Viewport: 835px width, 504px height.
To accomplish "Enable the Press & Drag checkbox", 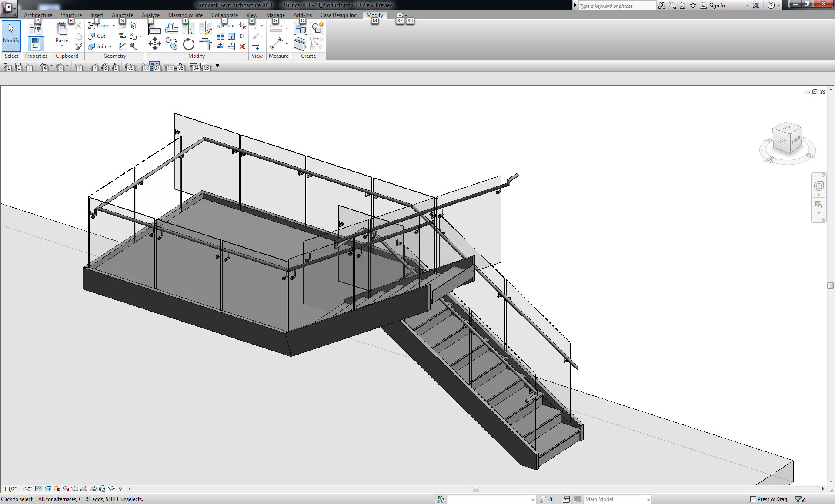I will 754,499.
